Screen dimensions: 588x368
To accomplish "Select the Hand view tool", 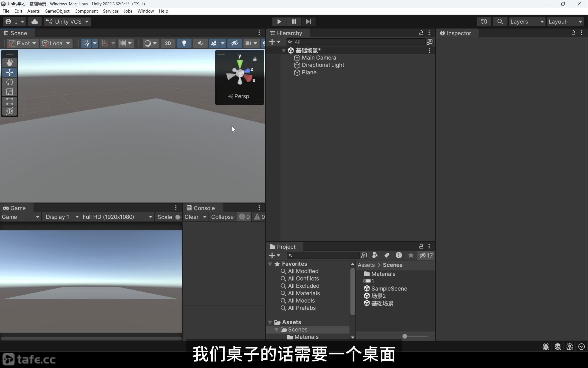I will click(x=9, y=63).
